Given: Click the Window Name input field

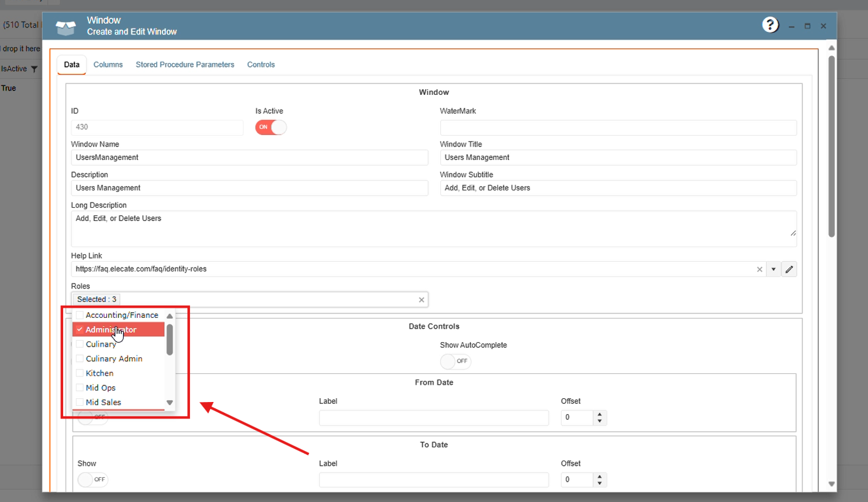Looking at the screenshot, I should [249, 157].
